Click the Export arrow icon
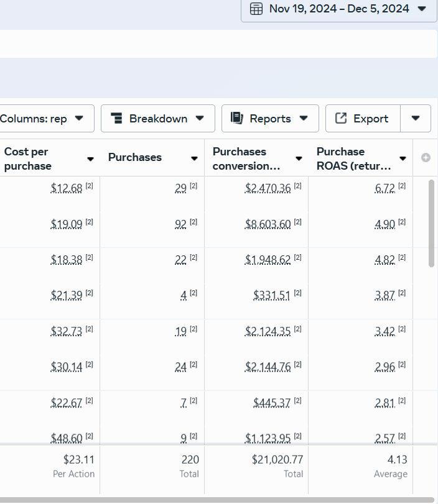Image resolution: width=438 pixels, height=504 pixels. (x=341, y=118)
